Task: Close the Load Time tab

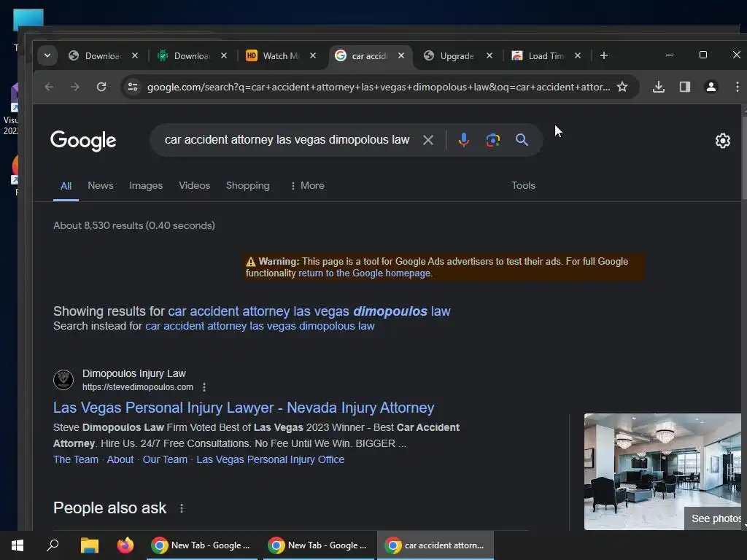Action: pos(578,55)
